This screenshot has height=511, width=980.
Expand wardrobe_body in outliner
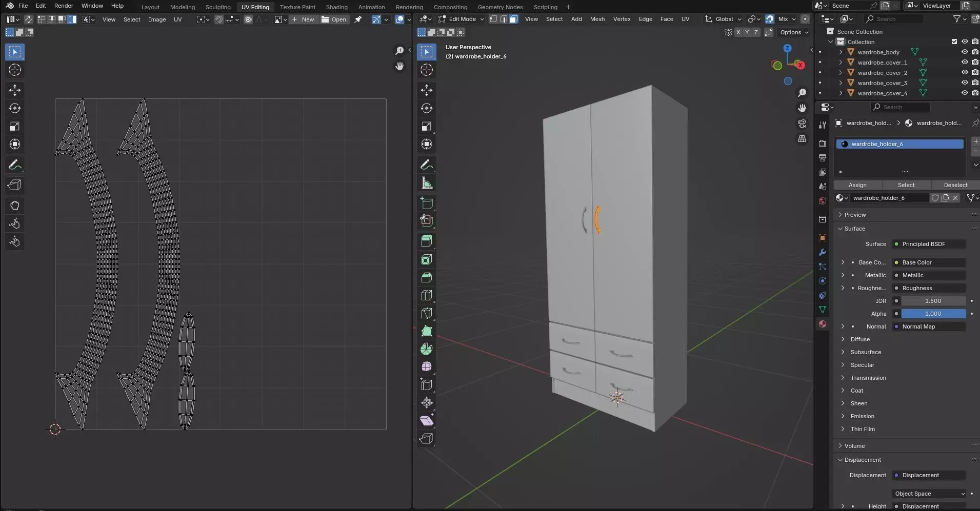click(x=841, y=52)
